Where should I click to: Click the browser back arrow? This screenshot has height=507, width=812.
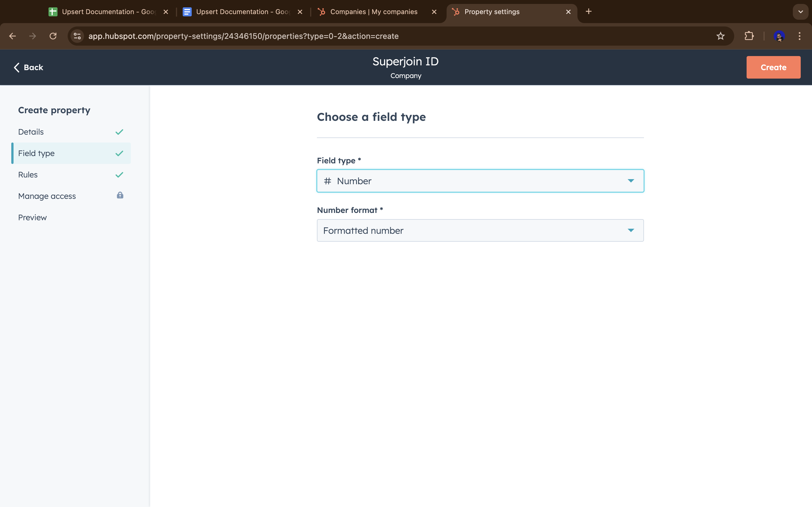tap(13, 36)
